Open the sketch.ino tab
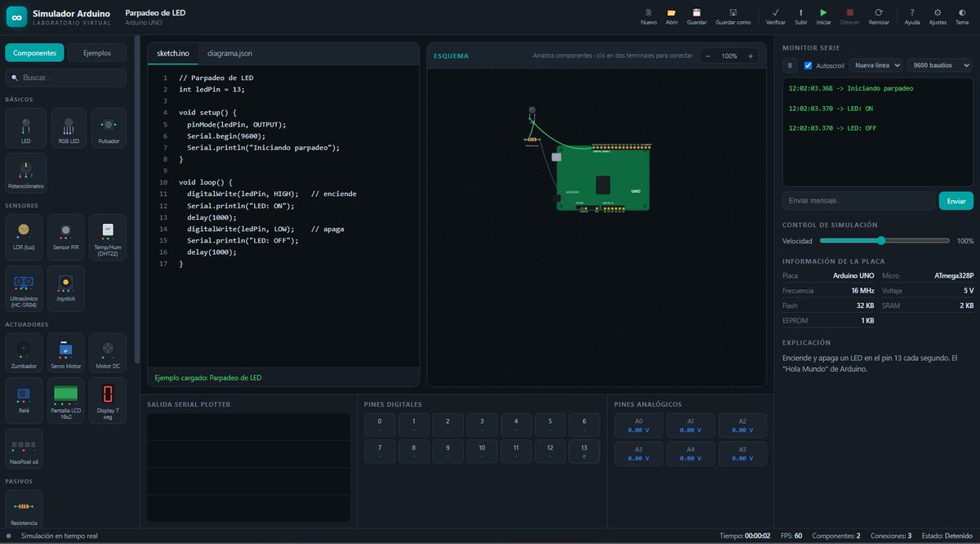Screen dimensions: 980x544 173,53
